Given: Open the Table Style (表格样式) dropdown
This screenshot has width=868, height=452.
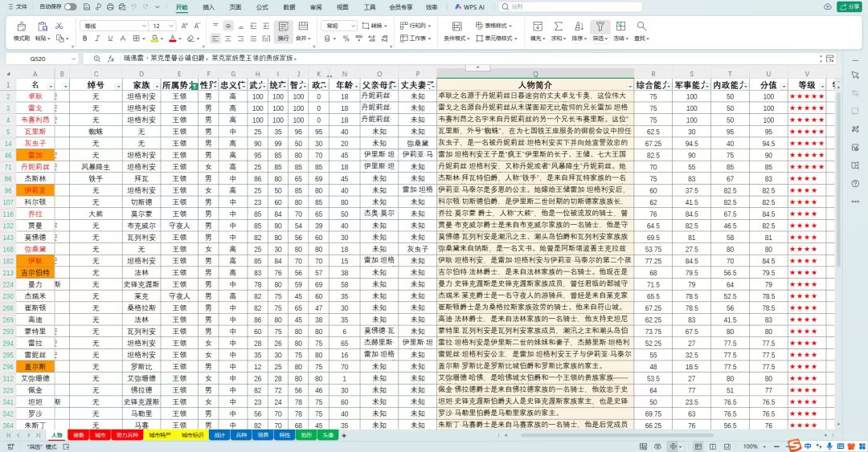Looking at the screenshot, I should pyautogui.click(x=493, y=26).
